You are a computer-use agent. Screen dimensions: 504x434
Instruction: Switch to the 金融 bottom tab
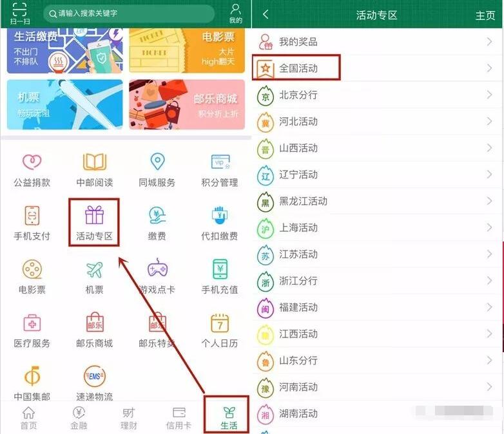click(79, 418)
